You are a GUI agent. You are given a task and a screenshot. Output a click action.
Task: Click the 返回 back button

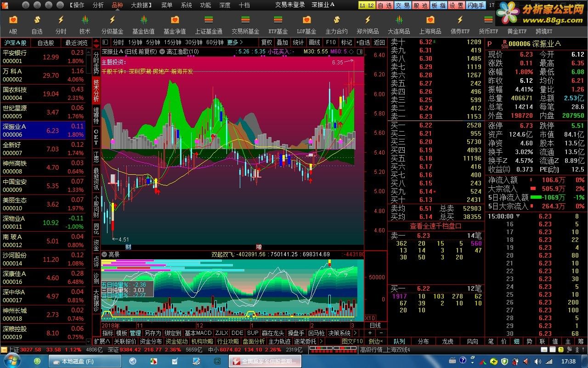(379, 42)
